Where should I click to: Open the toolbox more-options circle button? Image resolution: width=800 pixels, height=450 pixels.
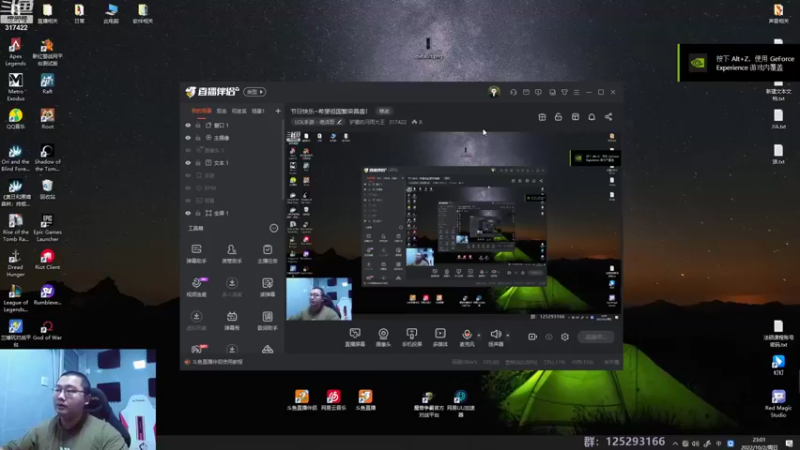point(274,228)
